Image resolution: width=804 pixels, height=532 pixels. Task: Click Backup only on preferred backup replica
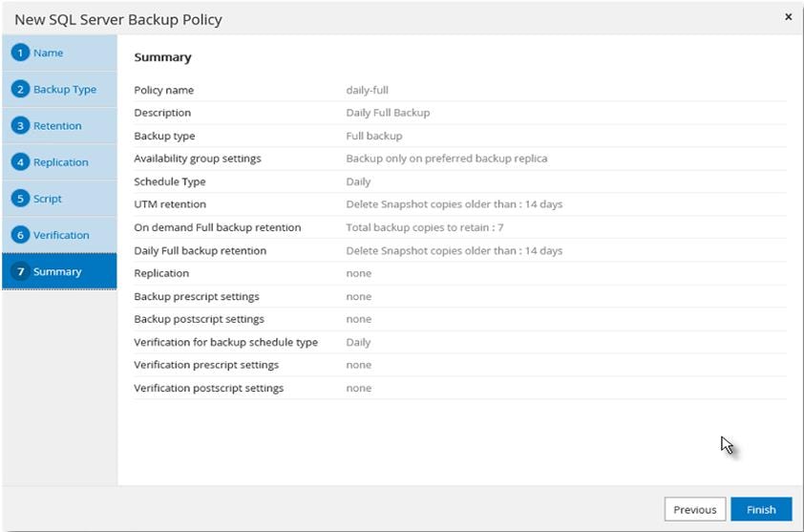[x=447, y=159]
